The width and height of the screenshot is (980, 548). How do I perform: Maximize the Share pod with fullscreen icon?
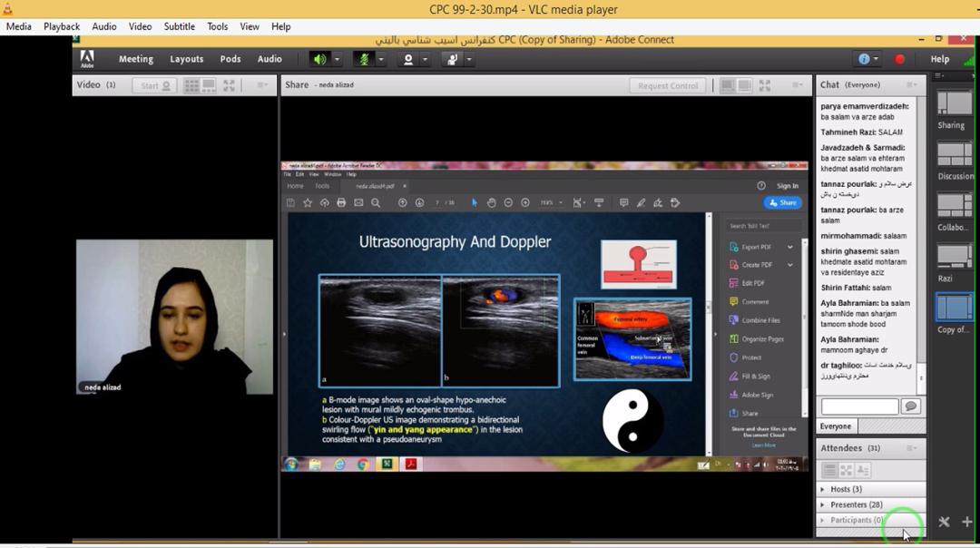tap(765, 85)
